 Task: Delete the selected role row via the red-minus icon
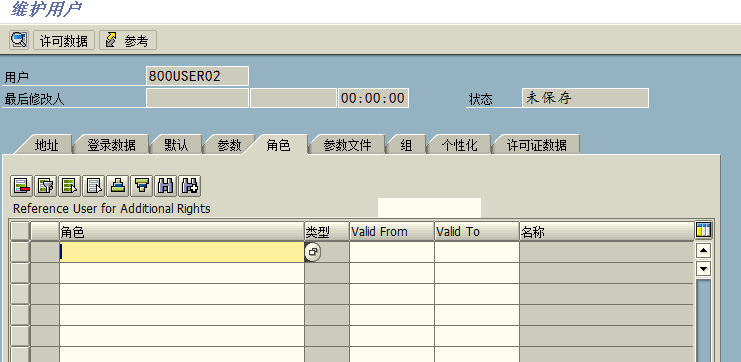tap(22, 186)
